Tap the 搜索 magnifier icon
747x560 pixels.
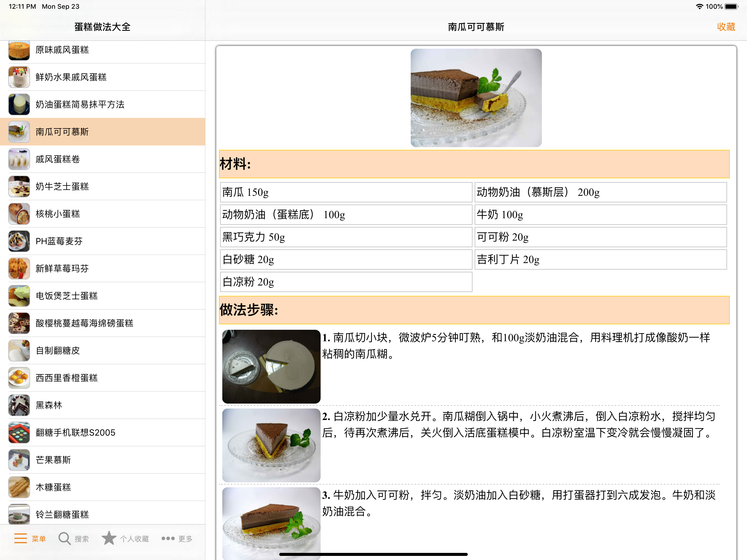(x=64, y=538)
